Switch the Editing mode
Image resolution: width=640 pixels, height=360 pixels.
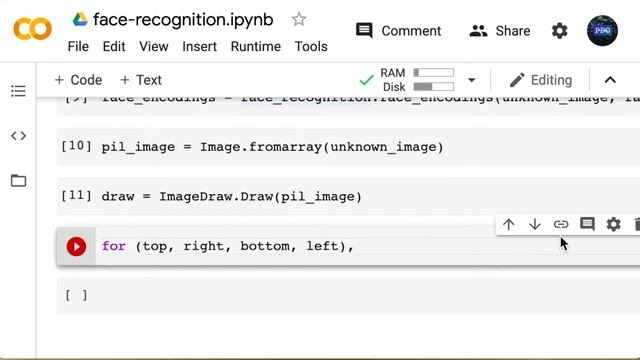point(541,80)
